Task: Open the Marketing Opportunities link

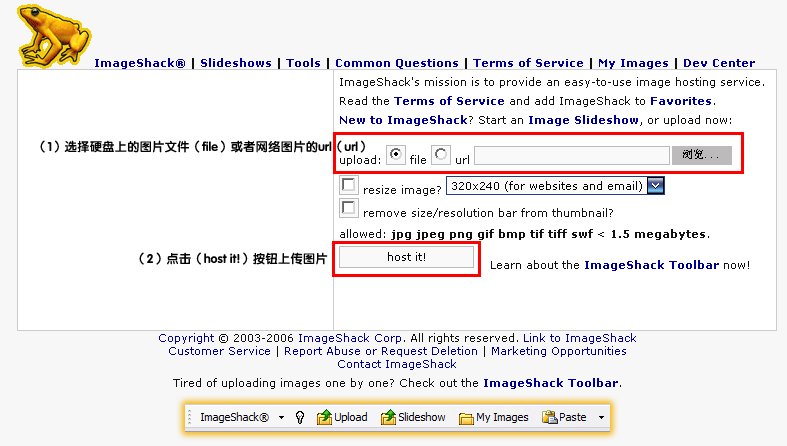Action: 559,351
